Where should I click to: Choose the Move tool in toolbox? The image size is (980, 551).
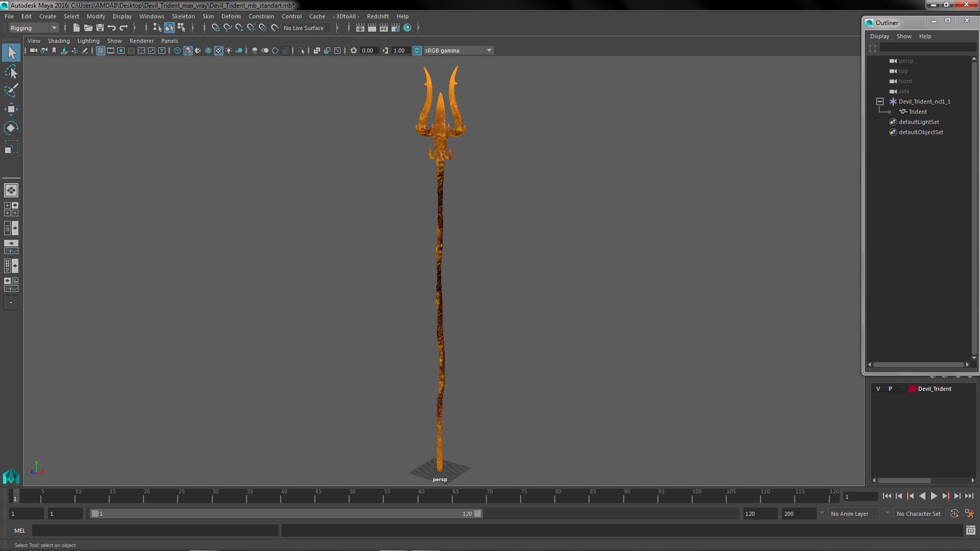pos(11,109)
